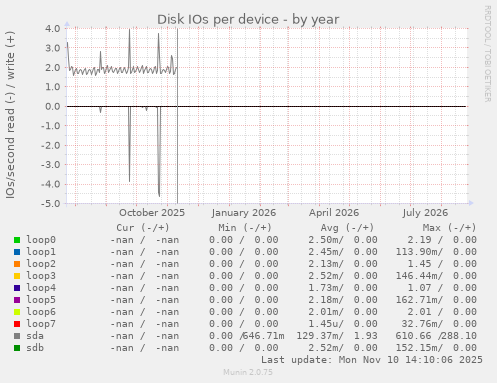Click the loop7 red legend swatch
Screen dimensions: 497x383
tap(17, 324)
